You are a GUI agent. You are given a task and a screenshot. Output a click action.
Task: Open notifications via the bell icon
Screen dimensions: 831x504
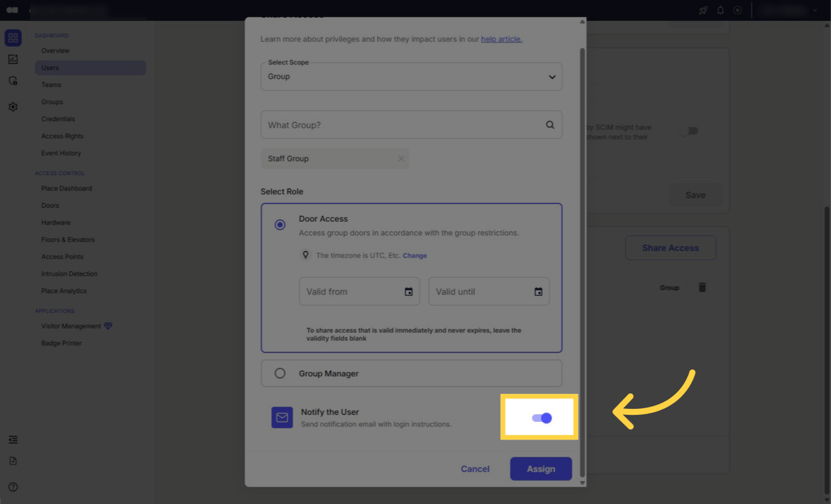[x=719, y=10]
